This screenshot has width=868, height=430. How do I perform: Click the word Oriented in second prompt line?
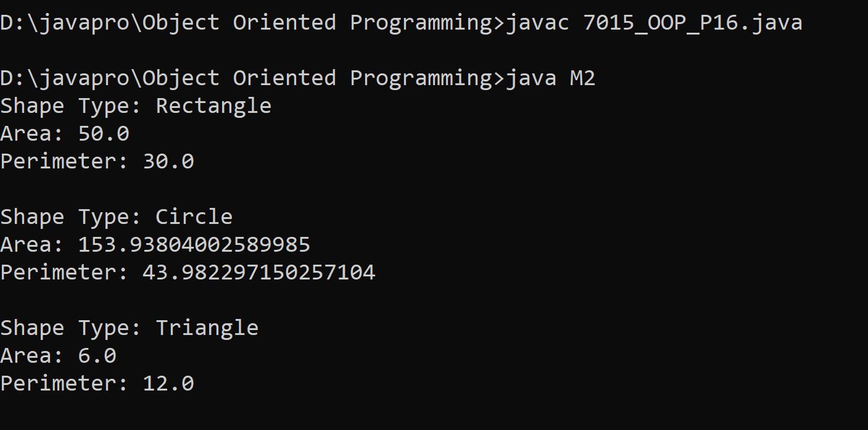click(284, 78)
